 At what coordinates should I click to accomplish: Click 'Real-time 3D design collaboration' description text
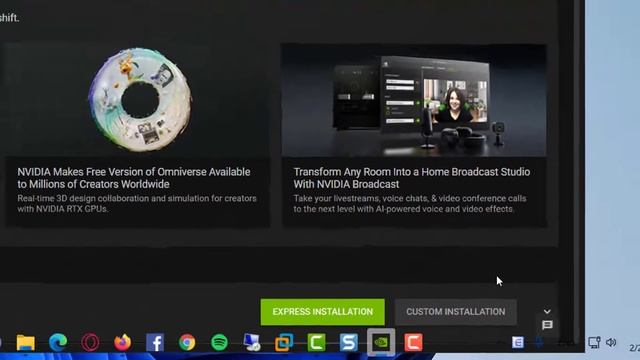pos(137,204)
